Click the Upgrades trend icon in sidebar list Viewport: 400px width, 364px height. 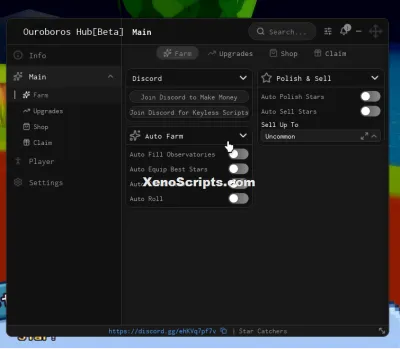(x=26, y=111)
